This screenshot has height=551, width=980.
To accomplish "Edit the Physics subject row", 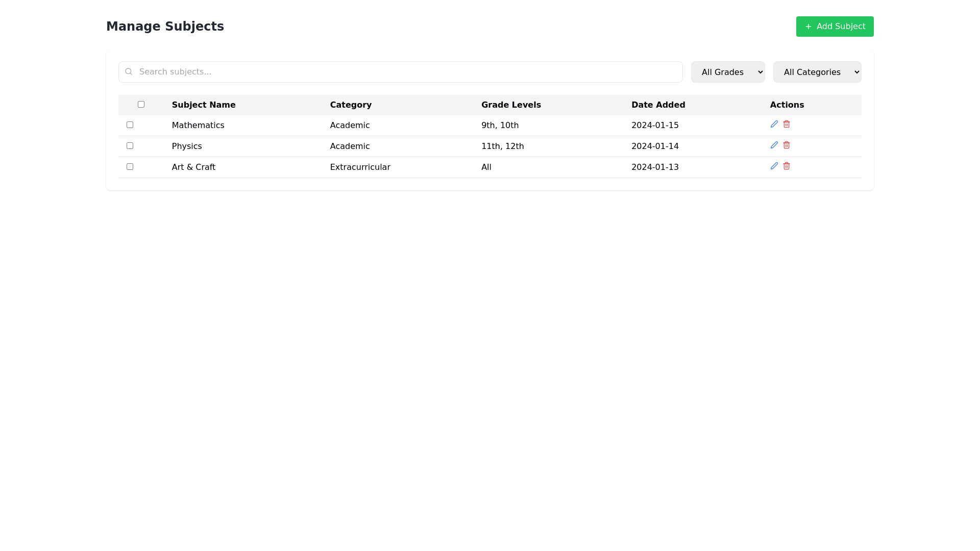I will pyautogui.click(x=774, y=145).
